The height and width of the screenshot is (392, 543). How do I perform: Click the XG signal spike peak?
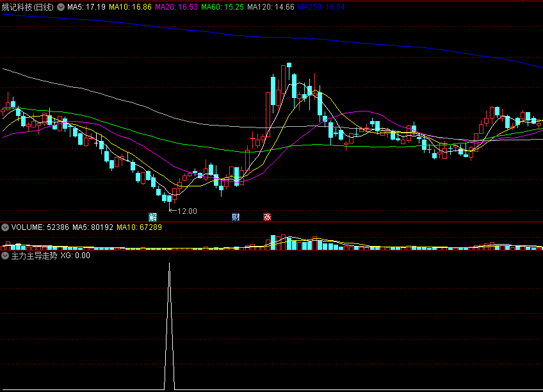[169, 264]
